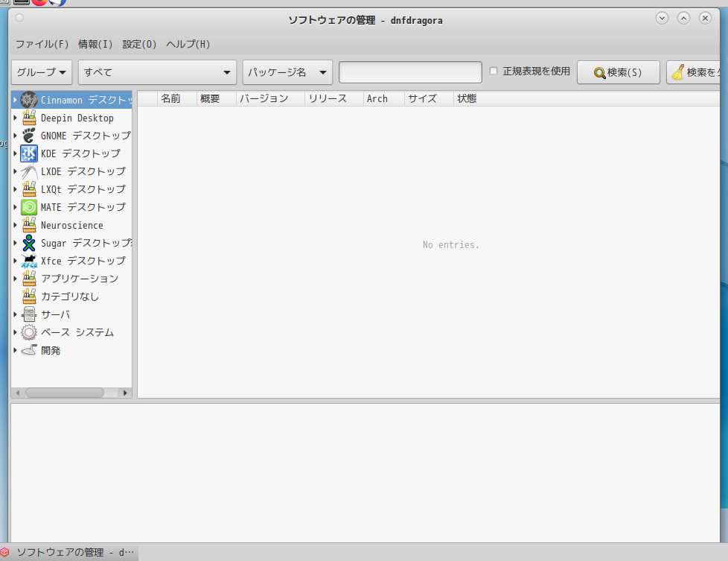Expand the Cinnamon デスクトップ tree node
The width and height of the screenshot is (728, 561).
15,100
